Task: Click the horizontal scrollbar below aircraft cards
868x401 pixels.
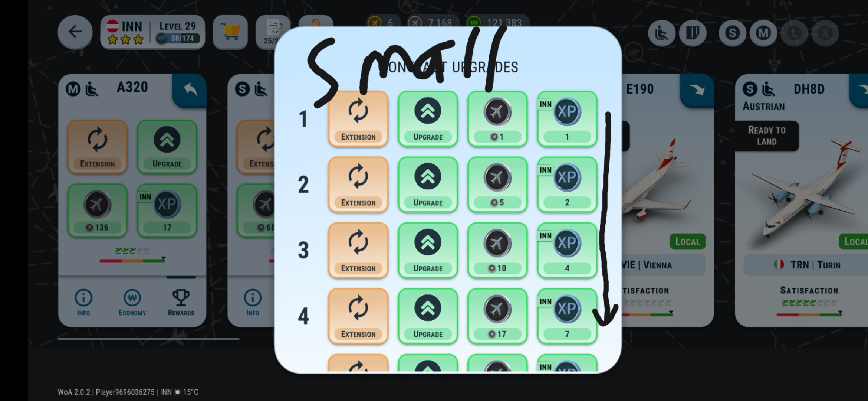Action: pos(148,339)
